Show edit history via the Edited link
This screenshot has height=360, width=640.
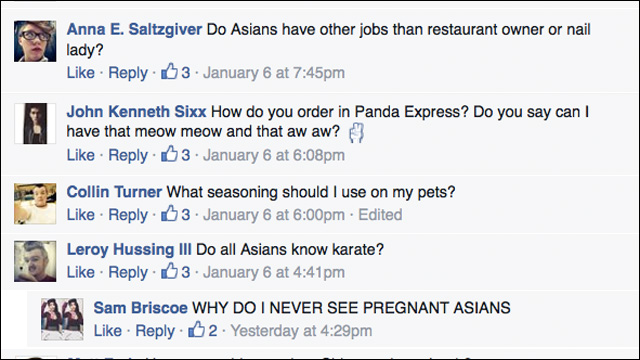pos(380,215)
